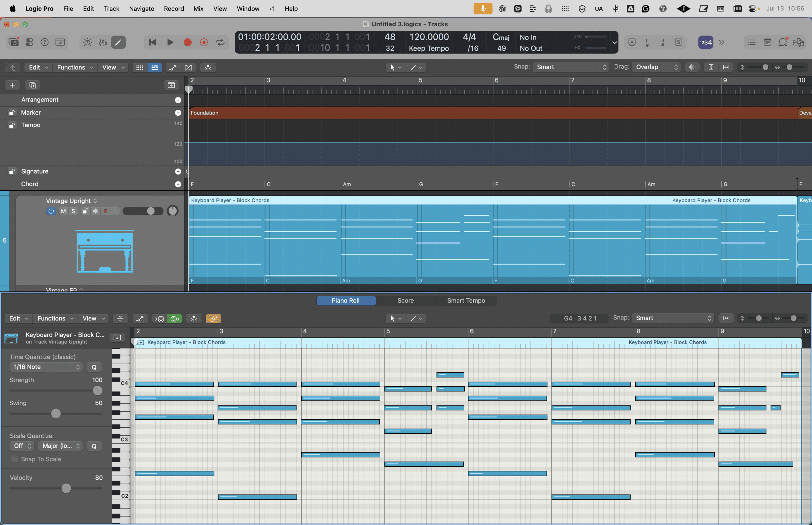Click the Add Track plus button
Image resolution: width=812 pixels, height=525 pixels.
click(x=12, y=85)
